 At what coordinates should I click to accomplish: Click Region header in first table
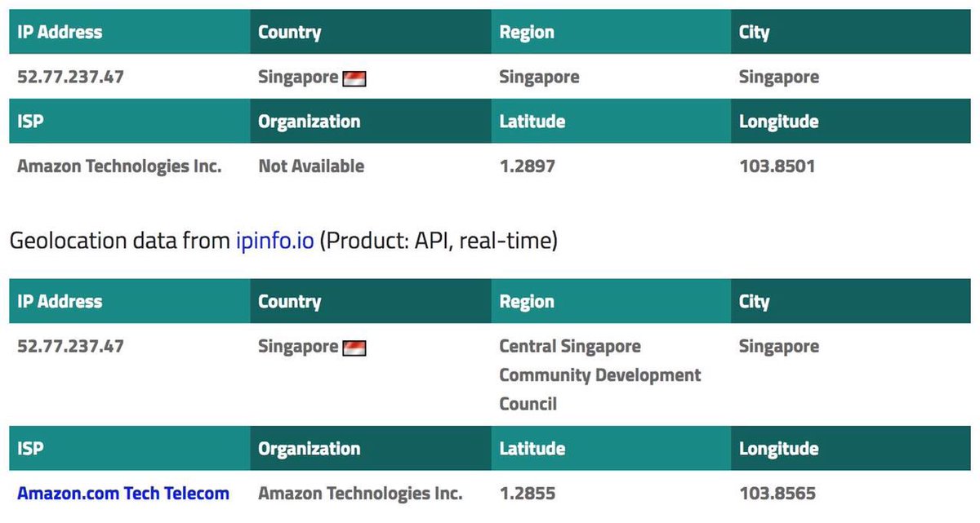(x=611, y=33)
